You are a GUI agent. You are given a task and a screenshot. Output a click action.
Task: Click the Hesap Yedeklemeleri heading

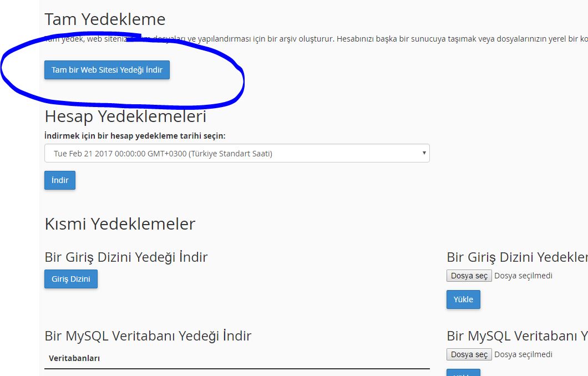click(x=125, y=116)
